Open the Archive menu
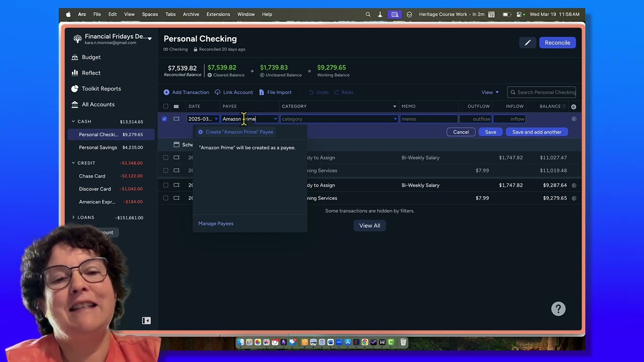This screenshot has height=362, width=644. [x=191, y=15]
